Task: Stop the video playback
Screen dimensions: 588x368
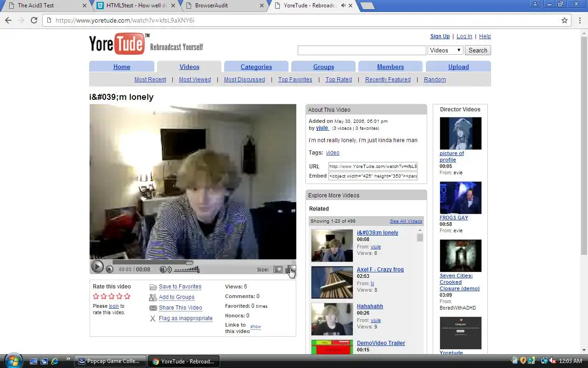Action: 109,269
